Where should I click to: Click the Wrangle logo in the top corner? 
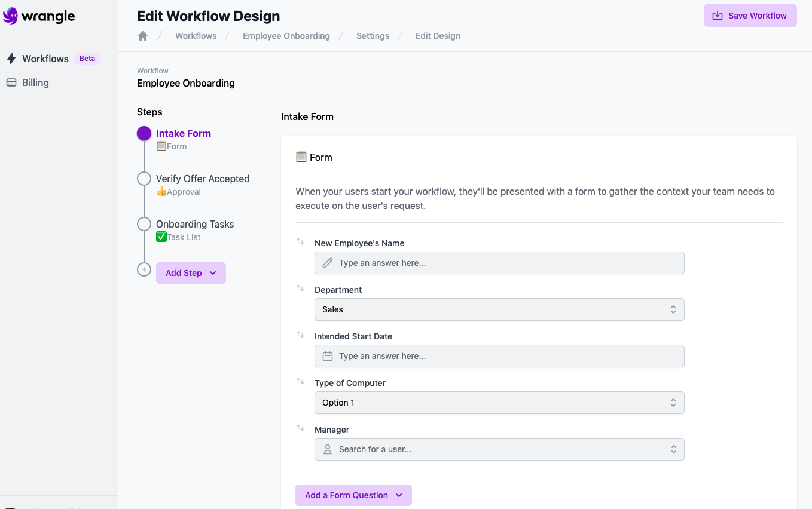coord(39,17)
